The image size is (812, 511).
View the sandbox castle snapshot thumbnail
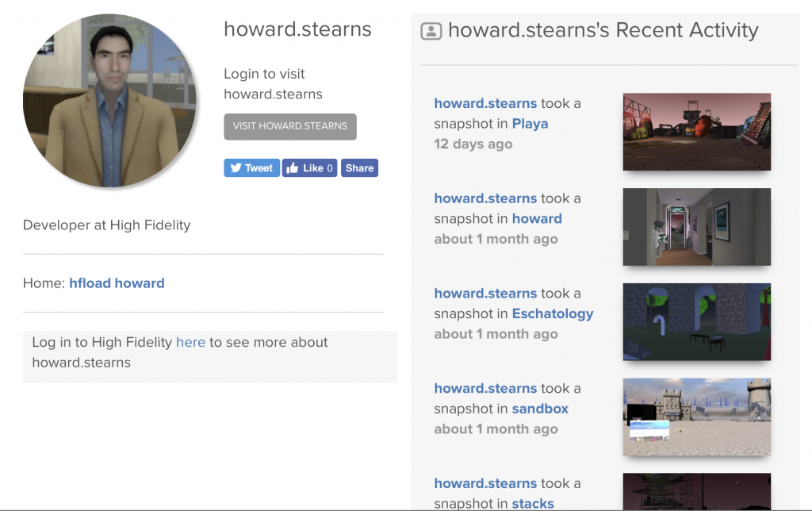696,417
